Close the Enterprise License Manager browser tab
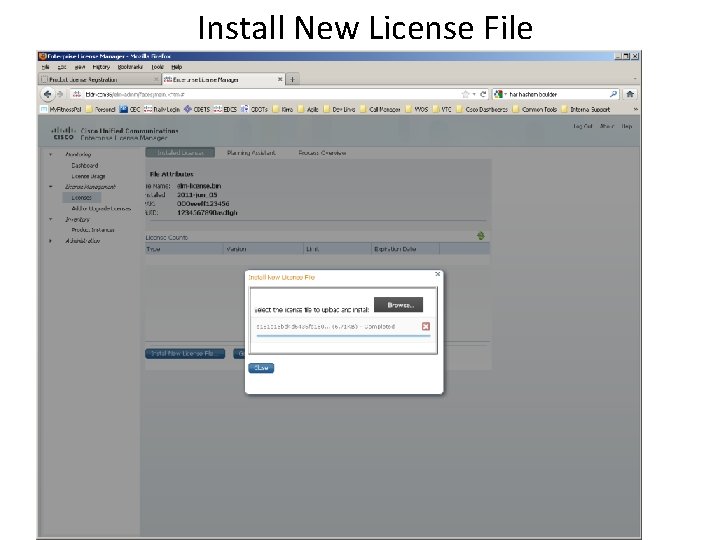Viewport: 720px width, 540px height. 280,79
